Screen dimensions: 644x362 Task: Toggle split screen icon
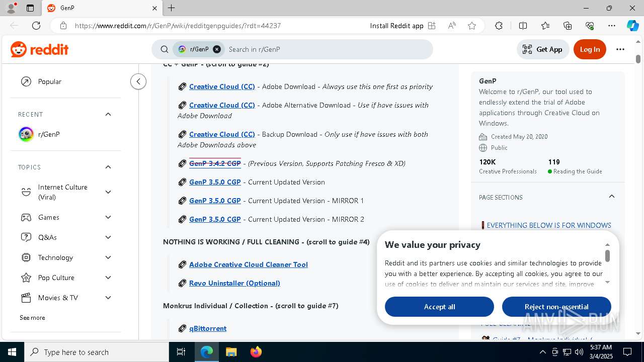pos(523,26)
